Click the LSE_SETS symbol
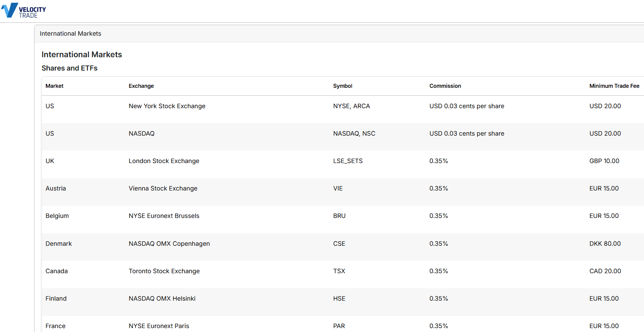Viewport: 644px width, 332px height. click(x=348, y=161)
